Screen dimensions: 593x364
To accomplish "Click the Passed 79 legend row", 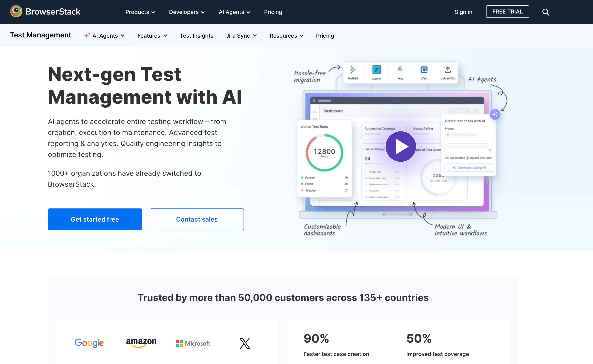I will tap(324, 177).
